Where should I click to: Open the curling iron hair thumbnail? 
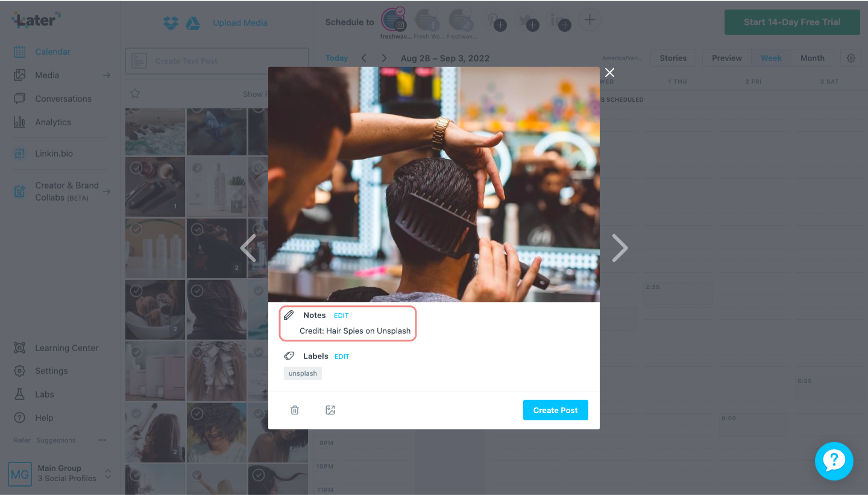coord(156,433)
